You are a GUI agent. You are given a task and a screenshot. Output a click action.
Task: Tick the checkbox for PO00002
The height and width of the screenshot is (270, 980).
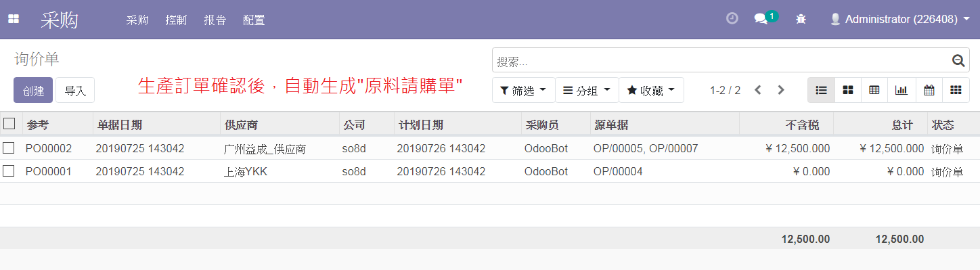pyautogui.click(x=9, y=148)
